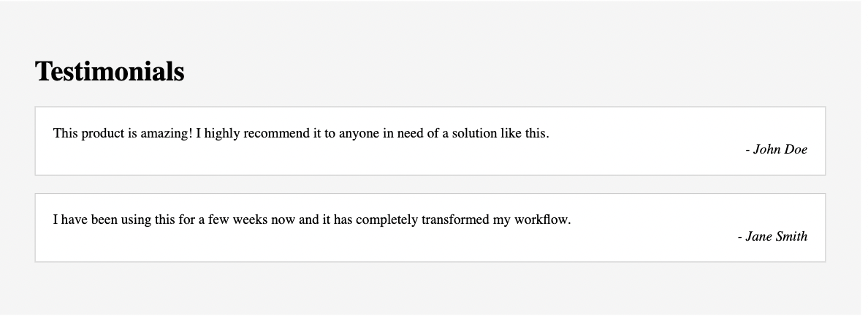
Task: Click the author name John Doe
Action: 780,149
